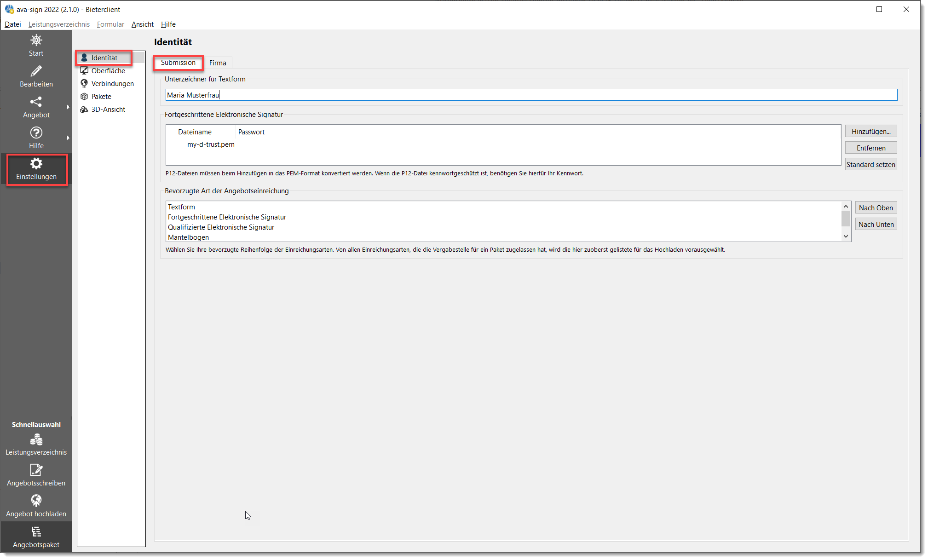This screenshot has height=560, width=928.
Task: Open the Bearbeiten section with pencil icon
Action: (36, 76)
